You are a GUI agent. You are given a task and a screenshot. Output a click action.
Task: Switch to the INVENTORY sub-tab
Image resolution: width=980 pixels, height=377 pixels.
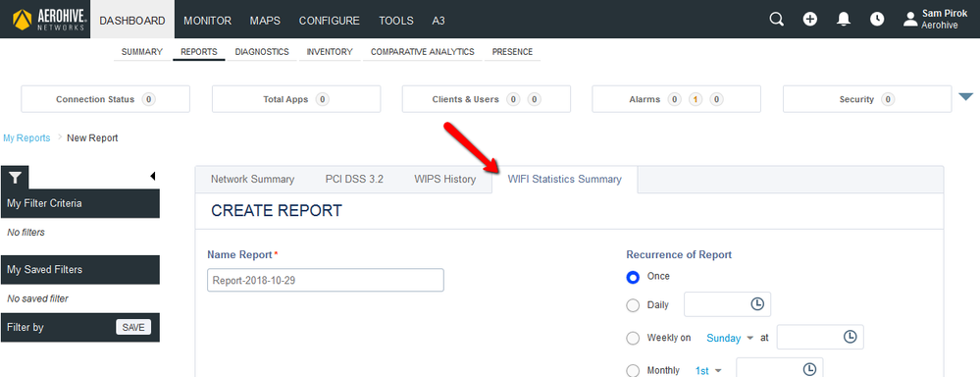[330, 52]
